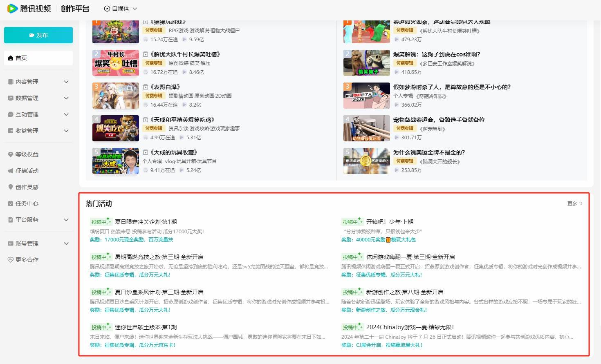Open thumbnail of 奥运金牌不是金的 video
Viewport: 601px width, 364px height.
(367, 161)
